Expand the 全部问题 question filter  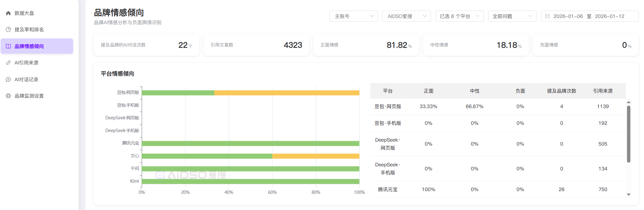pos(512,16)
